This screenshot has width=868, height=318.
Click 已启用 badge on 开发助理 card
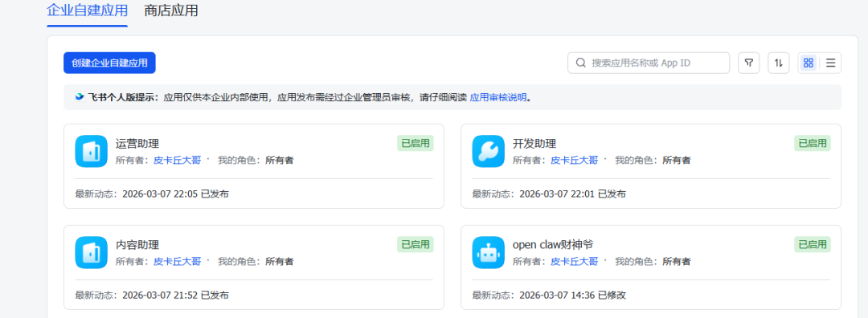[813, 143]
